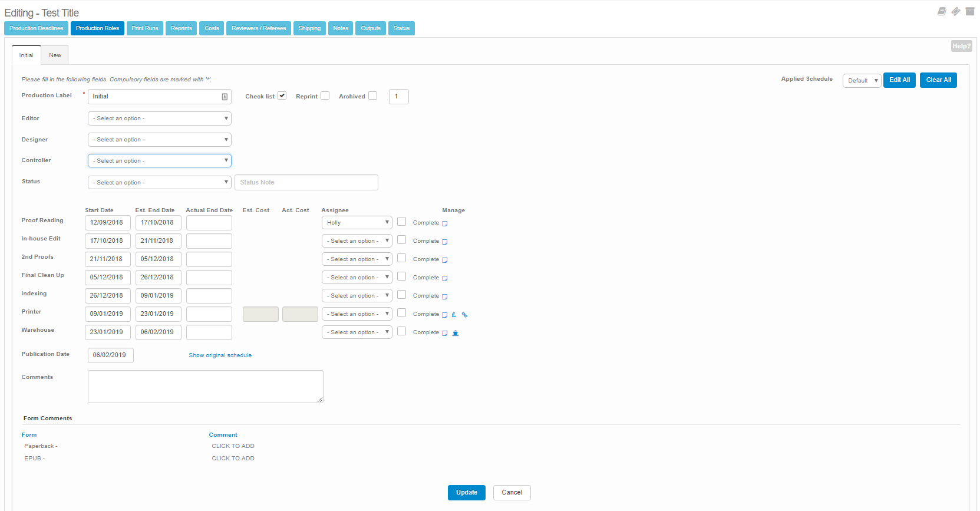Open the note icon for Indexing row
Image resolution: width=980 pixels, height=511 pixels.
(445, 296)
